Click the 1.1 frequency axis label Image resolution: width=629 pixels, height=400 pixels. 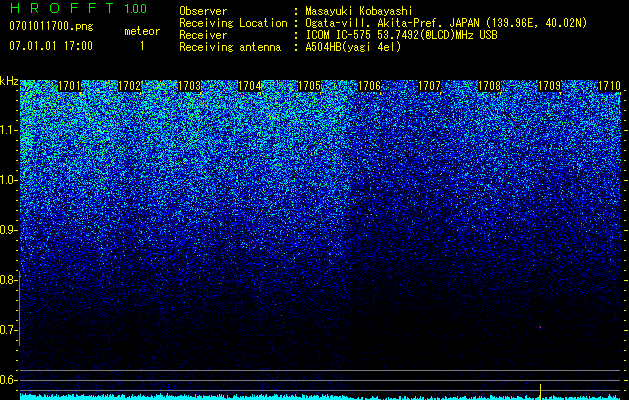8,130
